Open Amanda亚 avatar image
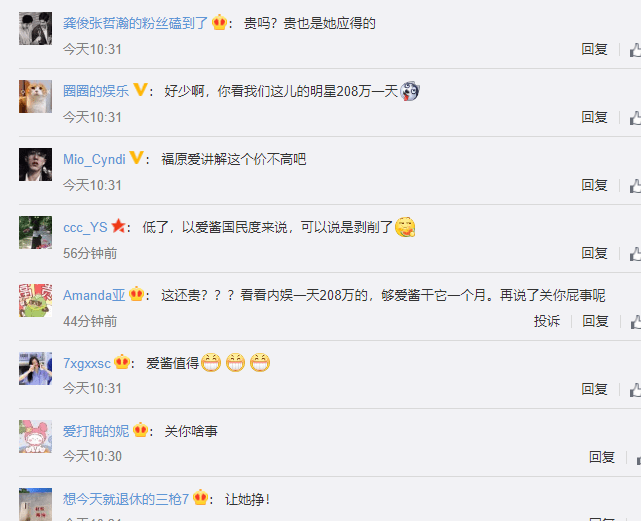This screenshot has height=521, width=641. click(x=36, y=300)
